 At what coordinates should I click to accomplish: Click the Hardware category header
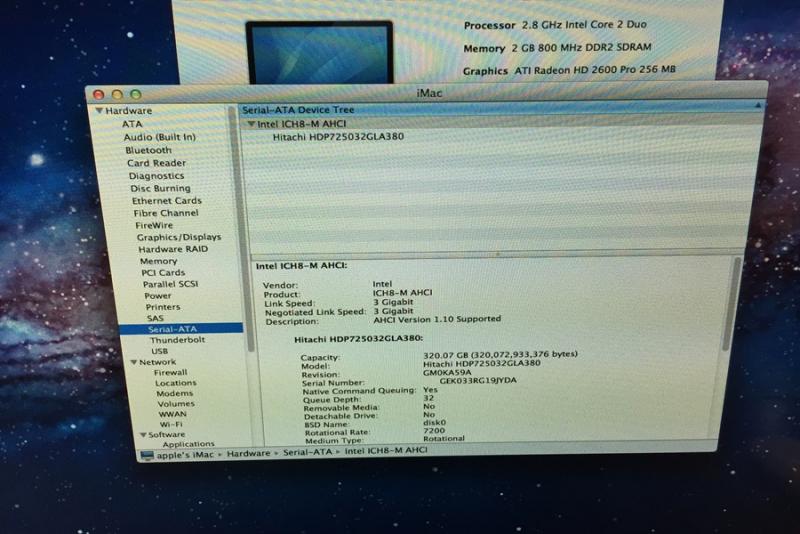[x=129, y=111]
